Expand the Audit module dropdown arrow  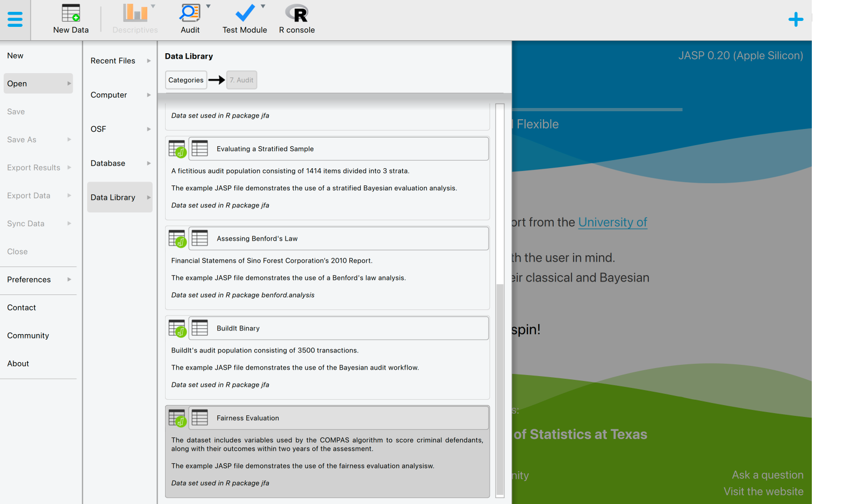click(x=208, y=6)
